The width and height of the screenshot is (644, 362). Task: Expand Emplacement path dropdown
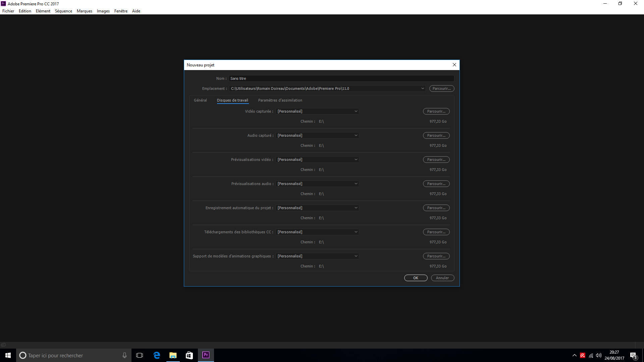click(x=423, y=88)
